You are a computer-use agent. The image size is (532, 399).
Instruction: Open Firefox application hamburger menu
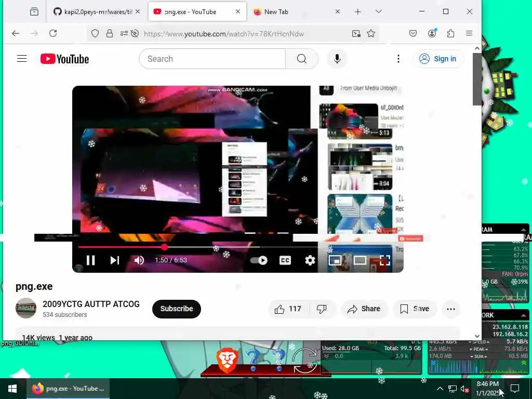pos(469,33)
